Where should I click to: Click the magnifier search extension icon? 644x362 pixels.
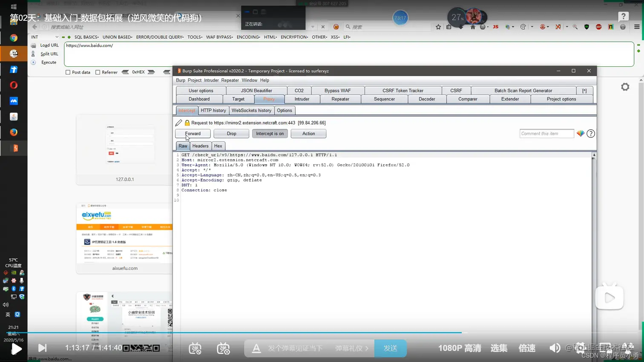click(575, 27)
